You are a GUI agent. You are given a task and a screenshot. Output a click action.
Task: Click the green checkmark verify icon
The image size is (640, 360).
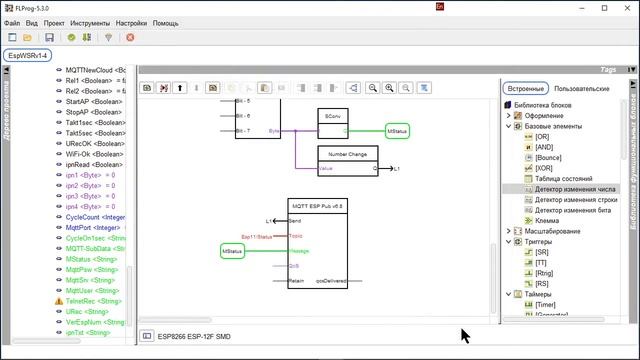pyautogui.click(x=71, y=38)
